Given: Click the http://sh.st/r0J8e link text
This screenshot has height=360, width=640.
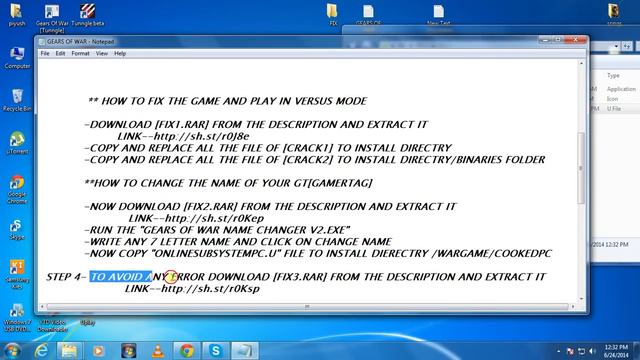Looking at the screenshot, I should pyautogui.click(x=202, y=136).
